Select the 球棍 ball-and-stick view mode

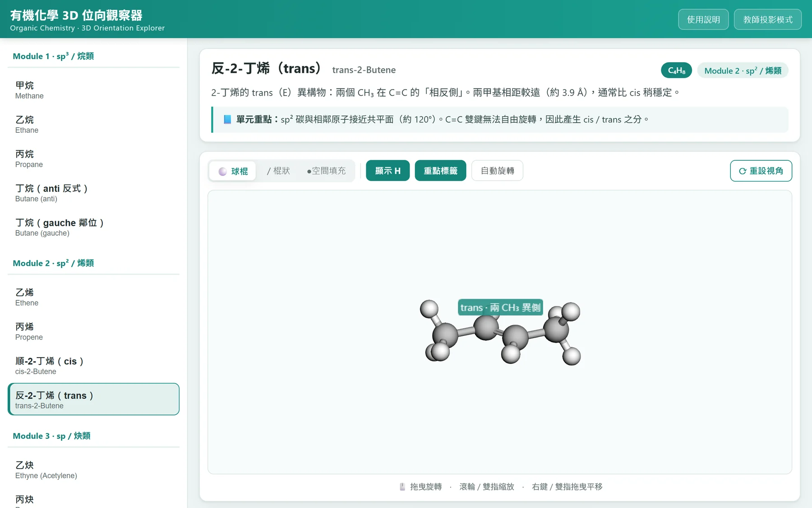pos(233,171)
